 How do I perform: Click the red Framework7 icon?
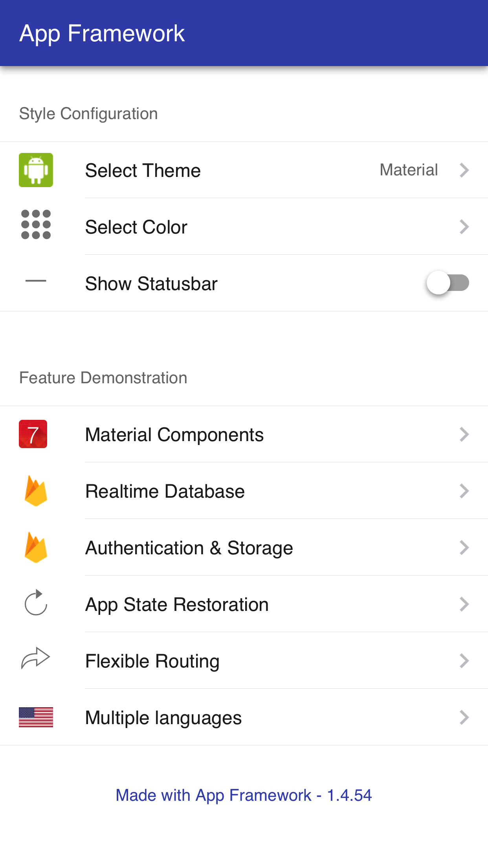(x=33, y=434)
